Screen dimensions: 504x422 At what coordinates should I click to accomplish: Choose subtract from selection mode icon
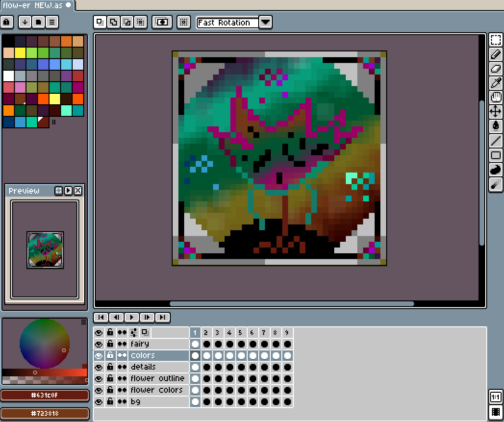point(127,22)
